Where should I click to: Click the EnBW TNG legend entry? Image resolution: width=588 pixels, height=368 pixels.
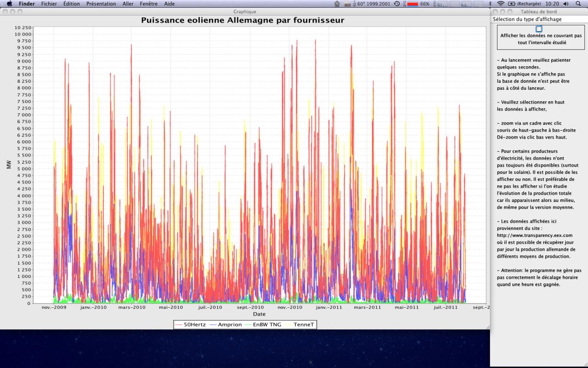[x=263, y=325]
